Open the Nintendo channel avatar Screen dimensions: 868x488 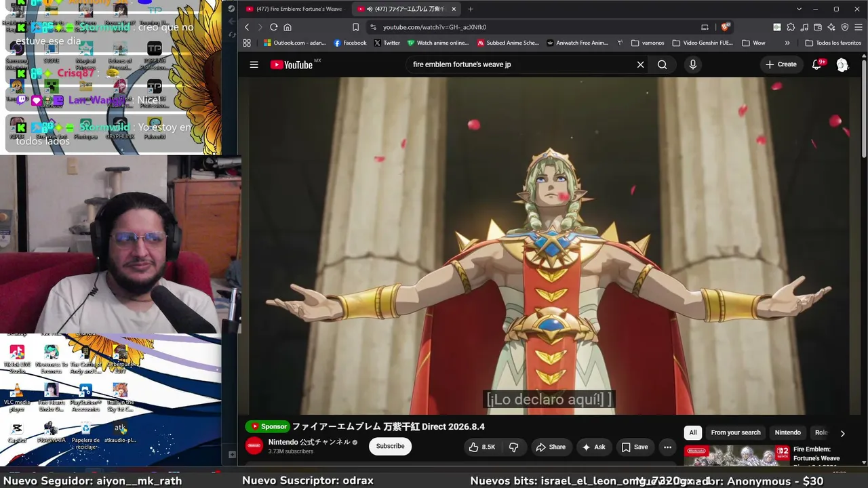coord(254,446)
